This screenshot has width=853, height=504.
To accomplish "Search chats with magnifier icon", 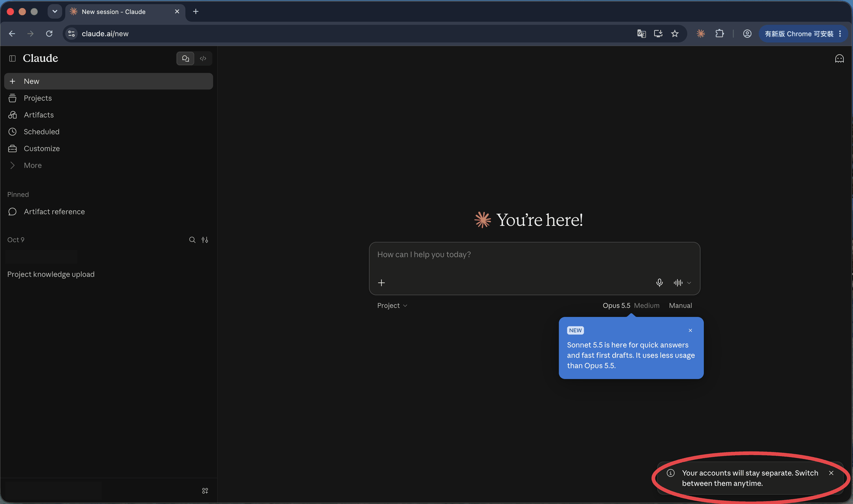I will 192,240.
